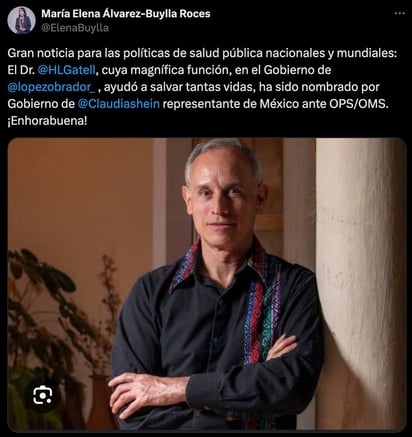Open the tweet's three-dot more options menu
Viewport: 412px width, 437px height.
pyautogui.click(x=399, y=14)
